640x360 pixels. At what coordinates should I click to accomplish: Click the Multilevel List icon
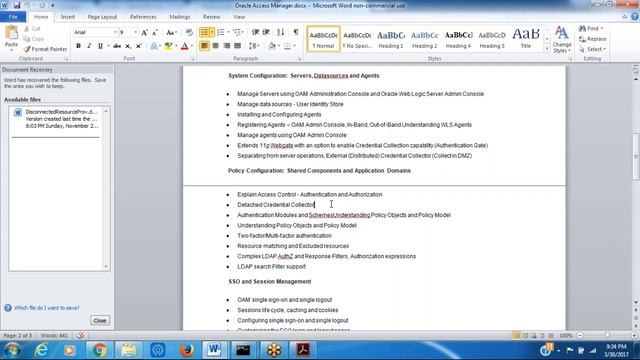(x=238, y=32)
